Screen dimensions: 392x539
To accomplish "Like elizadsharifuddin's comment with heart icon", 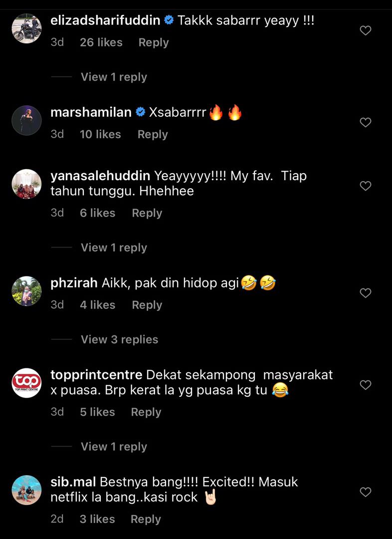I will click(365, 30).
